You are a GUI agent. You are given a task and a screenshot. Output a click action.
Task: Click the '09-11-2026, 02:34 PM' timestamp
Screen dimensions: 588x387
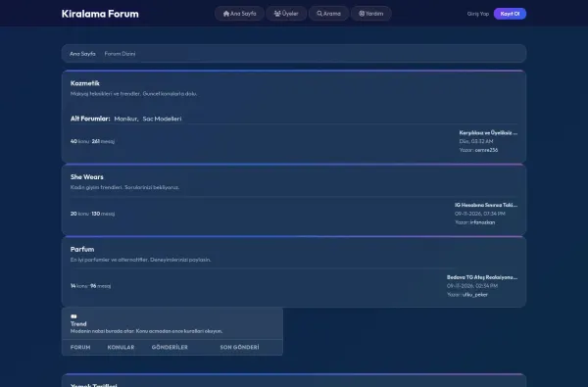472,286
